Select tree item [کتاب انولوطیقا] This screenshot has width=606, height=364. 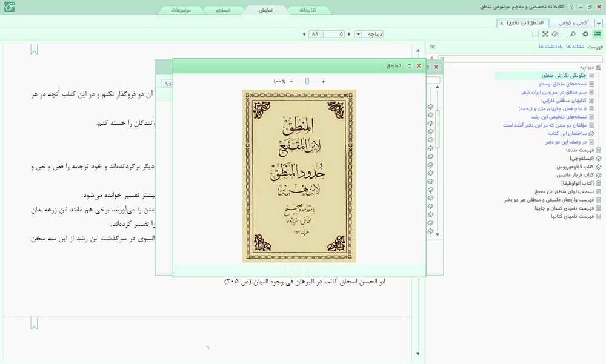[x=578, y=183]
